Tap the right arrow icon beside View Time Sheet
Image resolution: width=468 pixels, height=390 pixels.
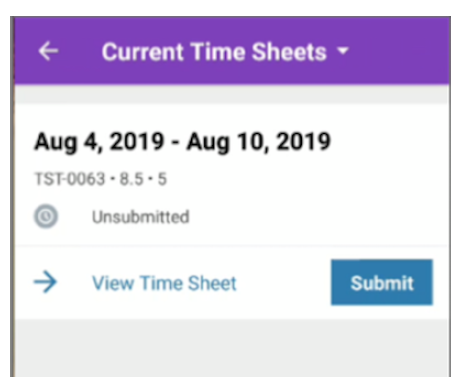click(x=45, y=282)
